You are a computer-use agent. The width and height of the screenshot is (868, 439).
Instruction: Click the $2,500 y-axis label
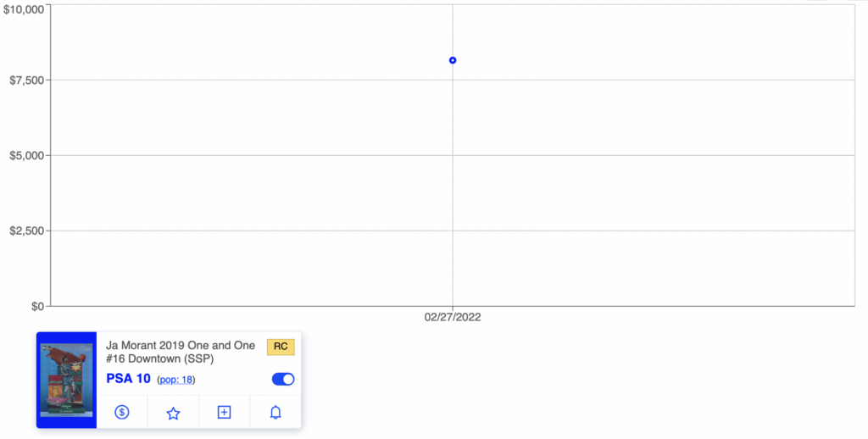[x=27, y=231]
